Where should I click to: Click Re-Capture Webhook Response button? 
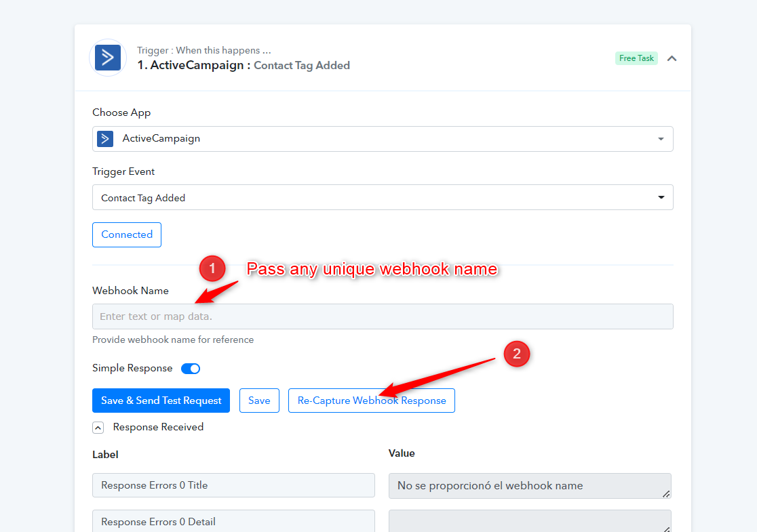[x=372, y=401]
